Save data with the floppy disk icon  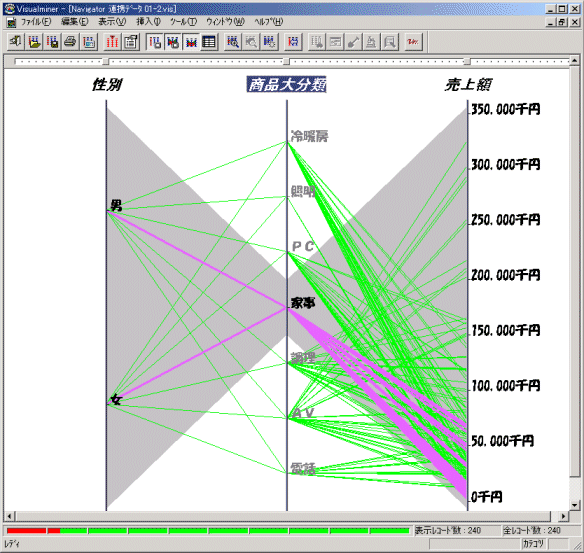53,41
